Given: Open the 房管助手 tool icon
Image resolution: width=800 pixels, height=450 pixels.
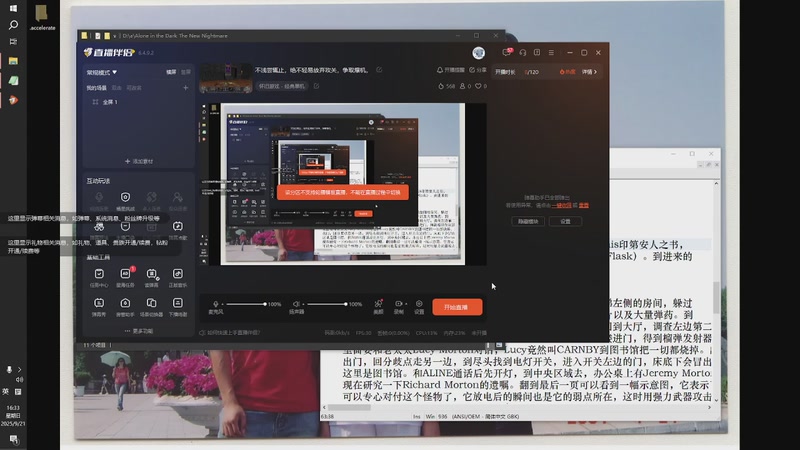Looking at the screenshot, I should [125, 307].
